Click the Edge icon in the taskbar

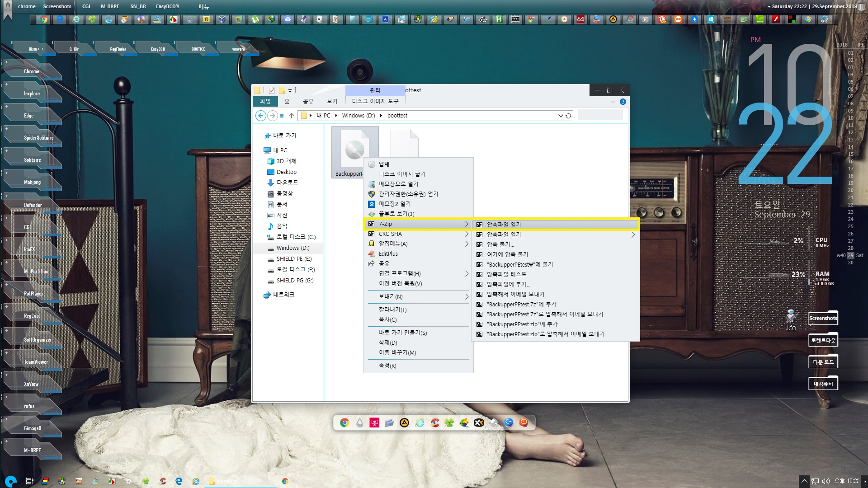[x=179, y=481]
